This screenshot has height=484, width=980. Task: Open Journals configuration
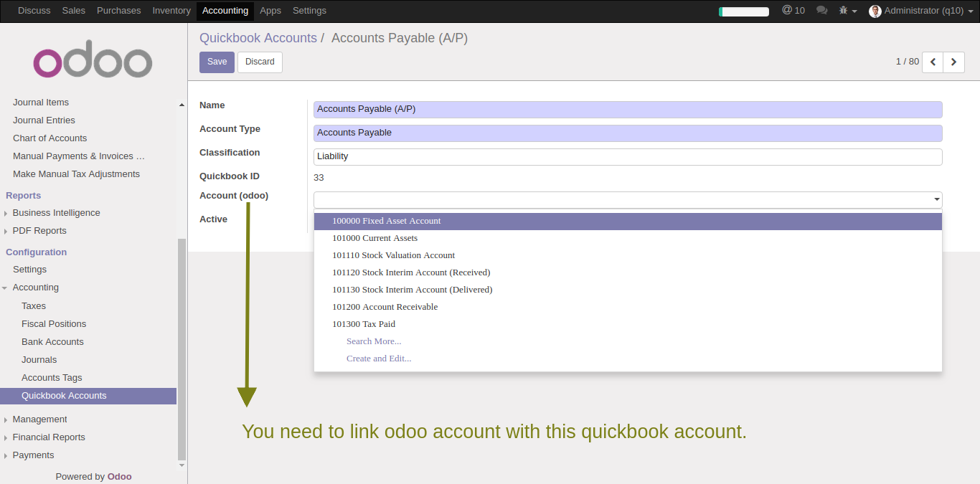pyautogui.click(x=39, y=360)
